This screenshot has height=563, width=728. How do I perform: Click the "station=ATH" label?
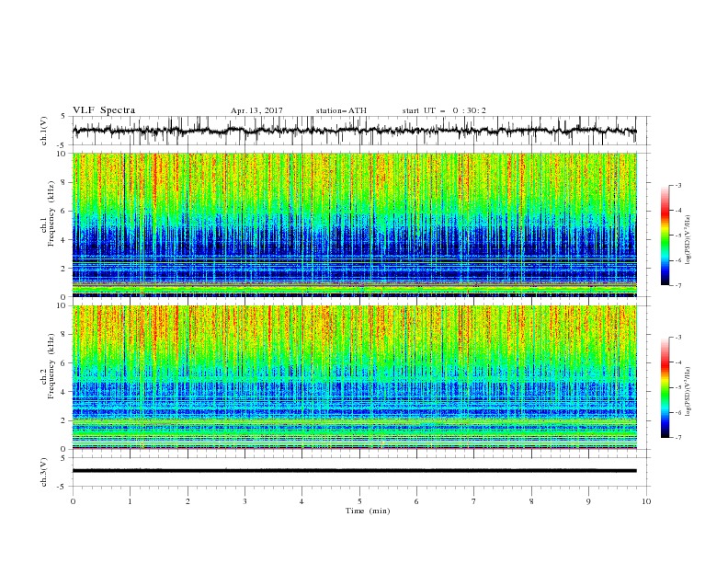pyautogui.click(x=341, y=110)
